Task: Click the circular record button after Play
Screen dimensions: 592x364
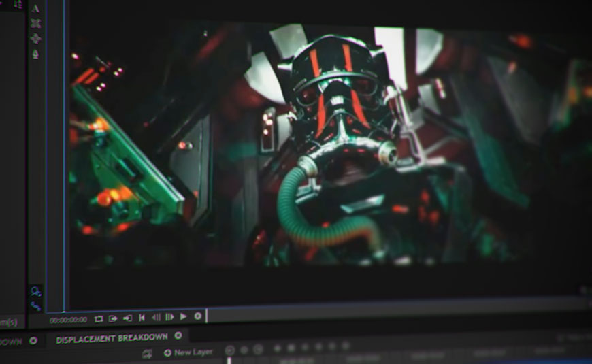Action: coord(197,316)
